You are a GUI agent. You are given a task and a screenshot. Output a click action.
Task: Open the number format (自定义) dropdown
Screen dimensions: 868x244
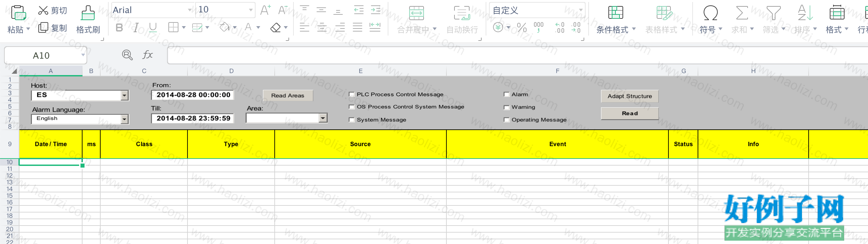(x=581, y=10)
